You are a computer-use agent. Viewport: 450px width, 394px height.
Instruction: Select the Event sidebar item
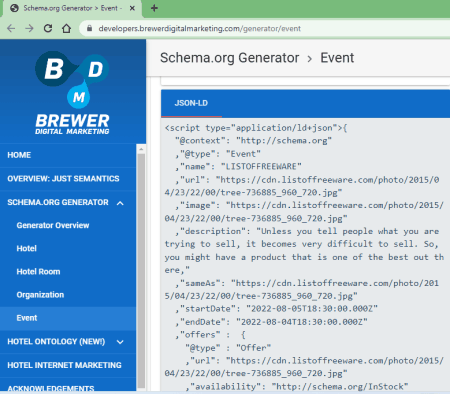(x=68, y=318)
